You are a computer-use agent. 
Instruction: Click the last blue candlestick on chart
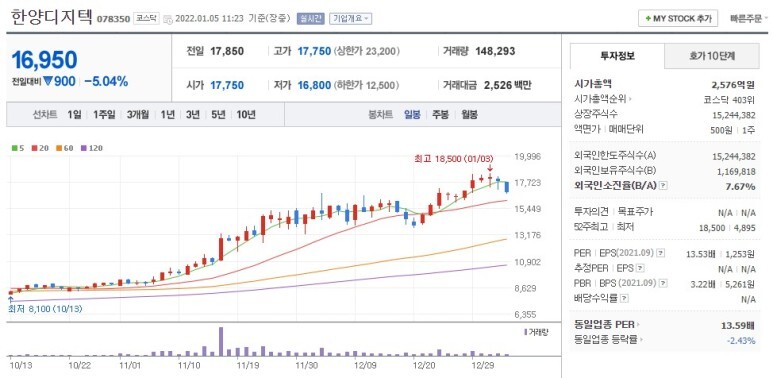[x=506, y=187]
